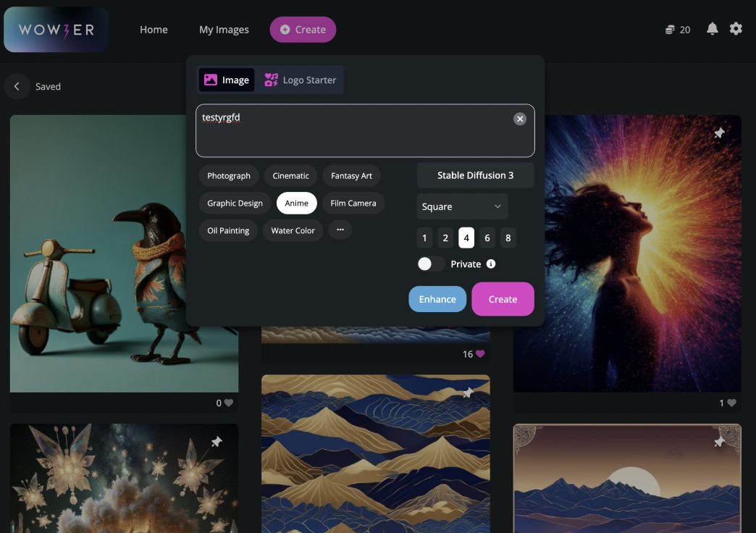Set image count to 6
Image resolution: width=756 pixels, height=533 pixels.
(x=487, y=238)
